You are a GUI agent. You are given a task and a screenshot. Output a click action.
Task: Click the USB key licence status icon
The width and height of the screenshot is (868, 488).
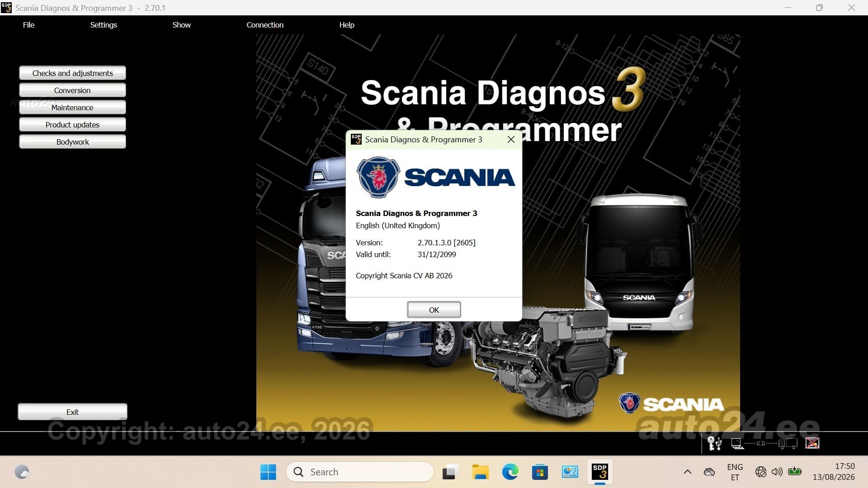(714, 443)
